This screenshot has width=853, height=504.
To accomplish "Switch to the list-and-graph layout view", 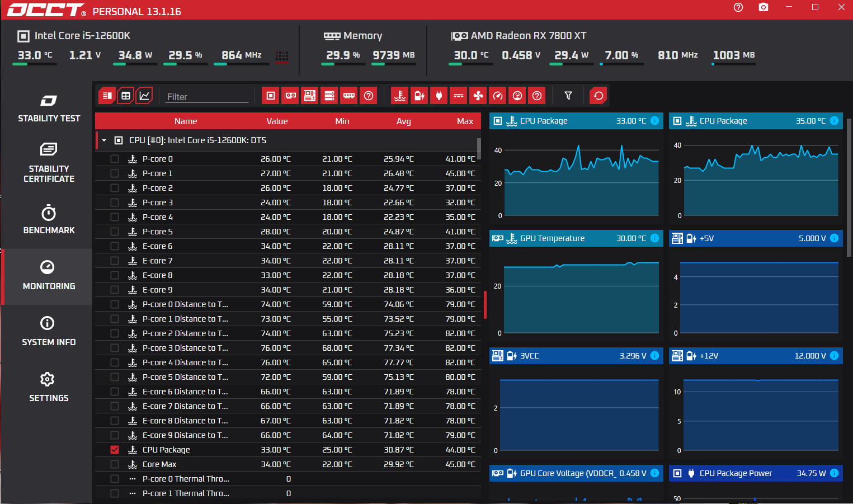I will (107, 96).
